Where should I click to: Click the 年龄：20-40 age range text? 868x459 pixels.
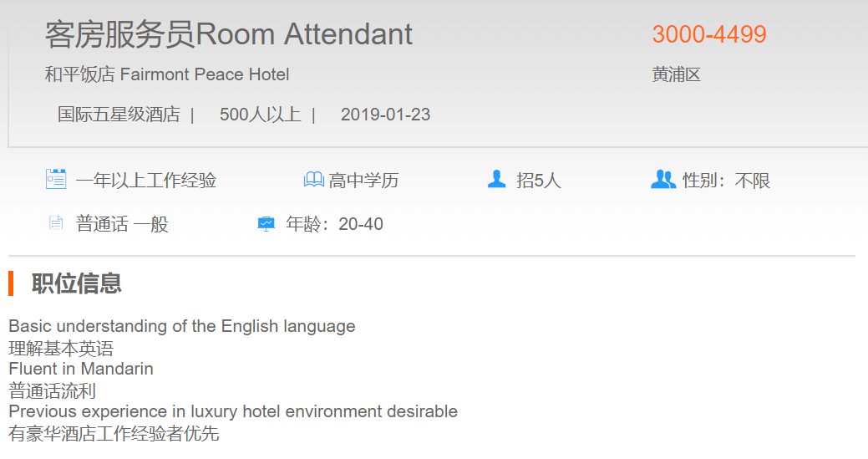pos(334,224)
